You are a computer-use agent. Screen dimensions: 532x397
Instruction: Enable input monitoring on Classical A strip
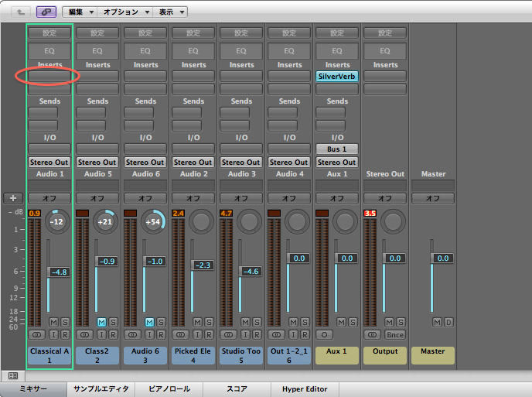click(x=53, y=335)
